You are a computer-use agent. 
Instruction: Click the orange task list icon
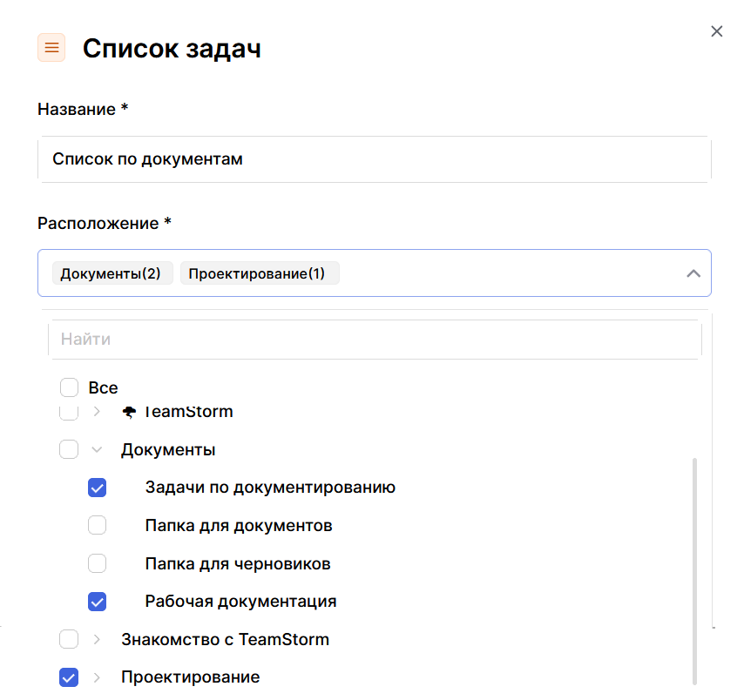[x=51, y=48]
